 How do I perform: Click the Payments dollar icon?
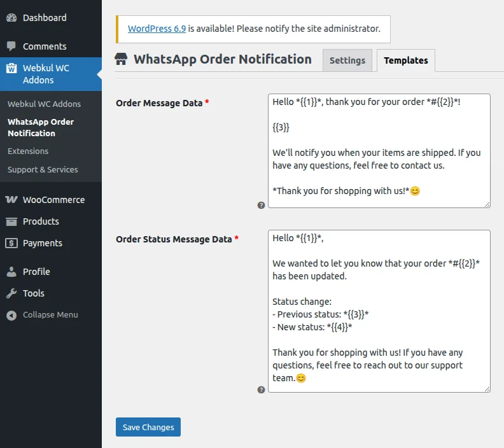[x=11, y=243]
